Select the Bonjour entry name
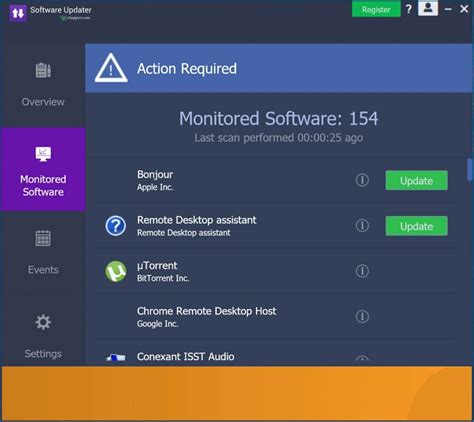Screen dimensions: 474x422 155,174
